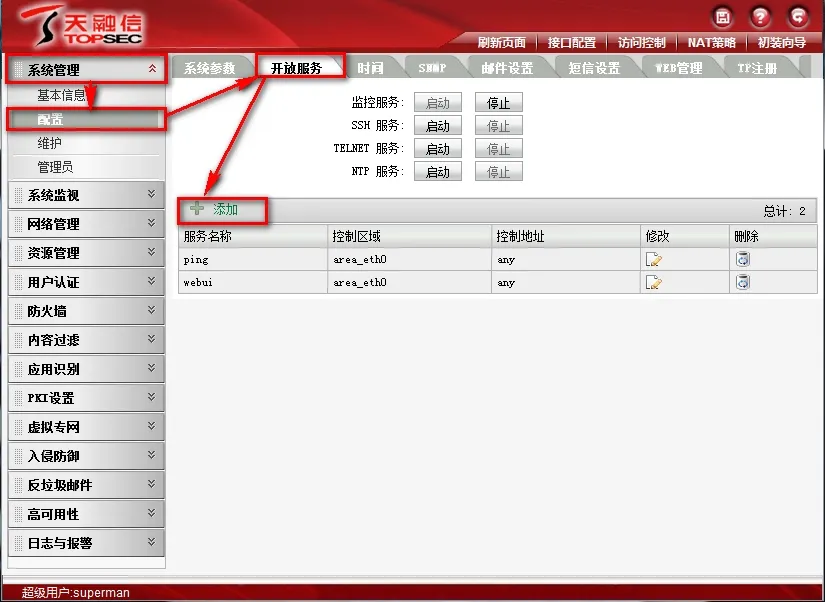
Task: Switch to the 邮件设置 tab
Action: click(x=507, y=68)
